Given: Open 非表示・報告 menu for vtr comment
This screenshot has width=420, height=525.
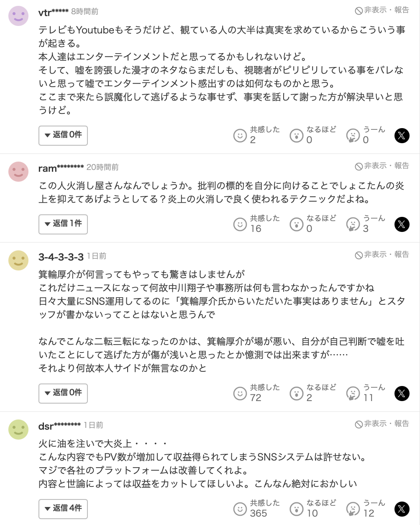Looking at the screenshot, I should pos(382,10).
